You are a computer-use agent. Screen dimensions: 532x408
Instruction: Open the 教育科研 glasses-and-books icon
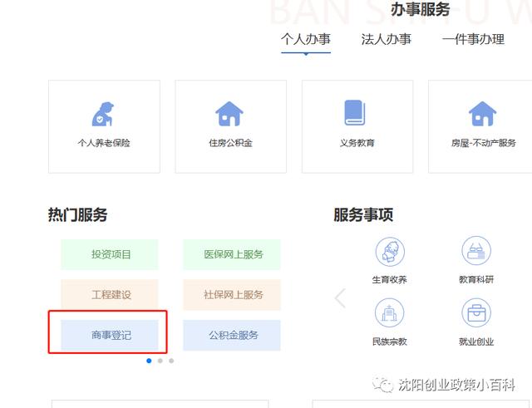click(x=476, y=251)
